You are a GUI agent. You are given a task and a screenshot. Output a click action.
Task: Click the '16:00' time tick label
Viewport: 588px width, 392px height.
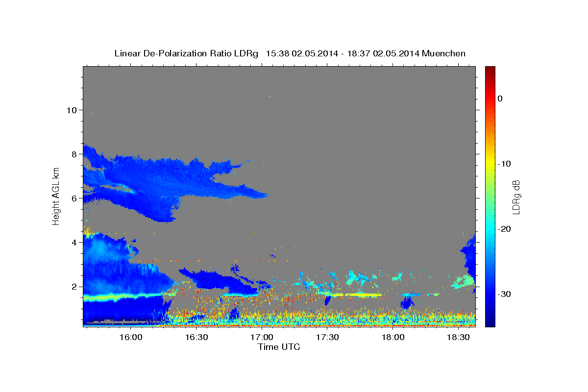click(x=131, y=338)
